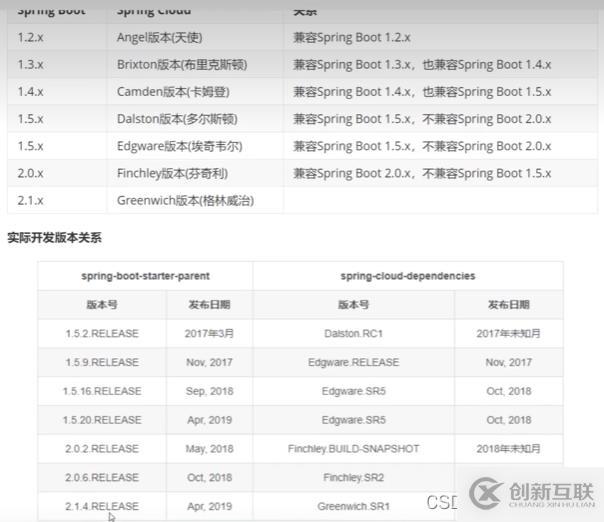Click "Nov, 2017" spring-boot date for 1.5.9.RELEASE
604x522 pixels.
click(209, 362)
